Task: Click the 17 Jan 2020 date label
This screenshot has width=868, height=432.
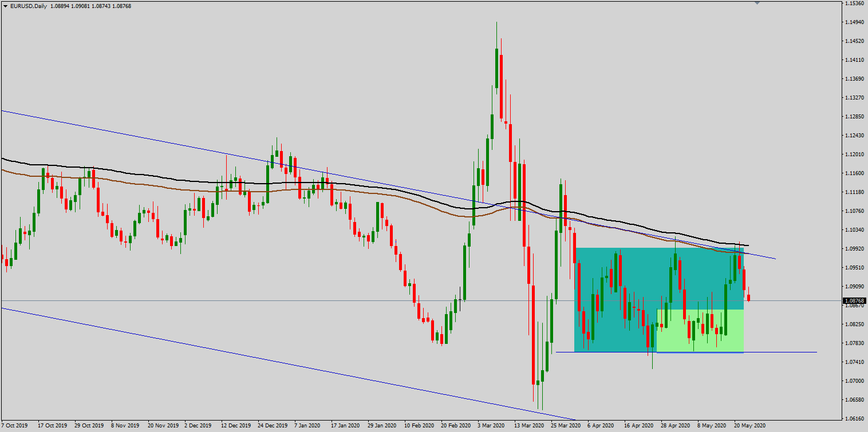Action: tap(344, 426)
